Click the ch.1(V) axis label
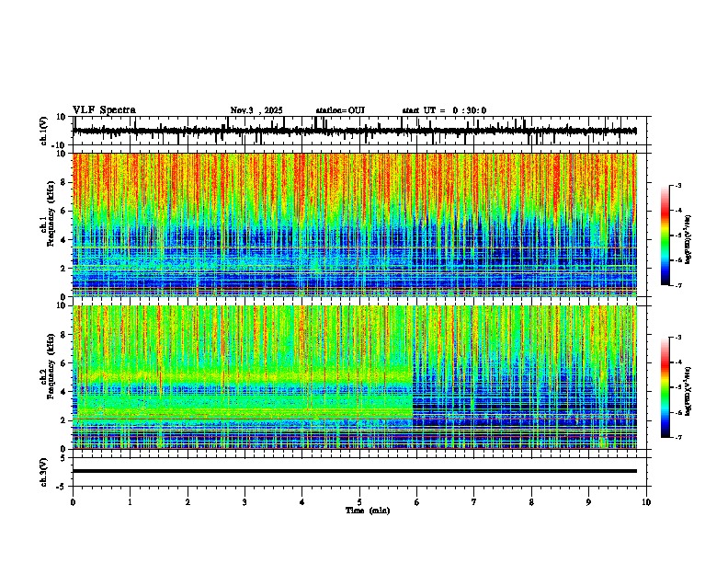The width and height of the screenshot is (728, 563). tap(44, 131)
